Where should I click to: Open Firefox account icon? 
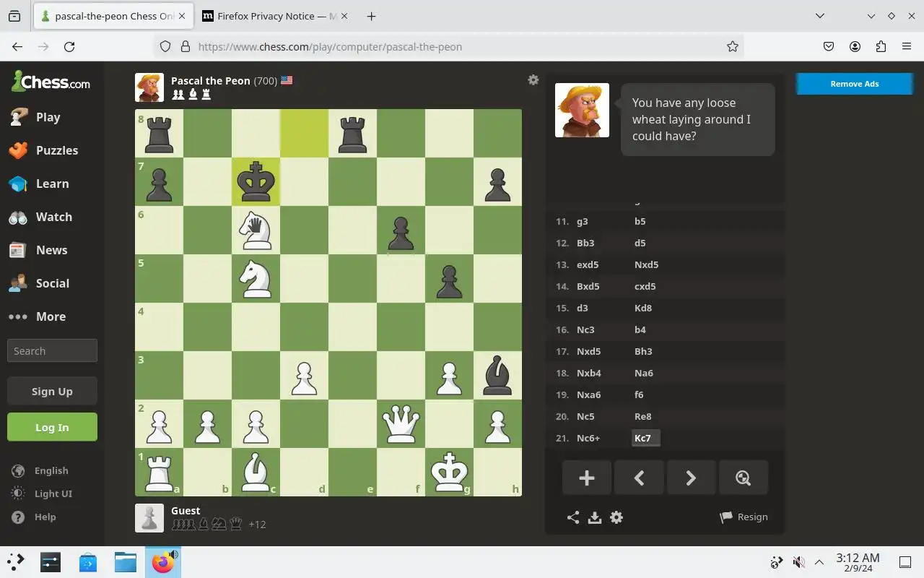coord(855,46)
